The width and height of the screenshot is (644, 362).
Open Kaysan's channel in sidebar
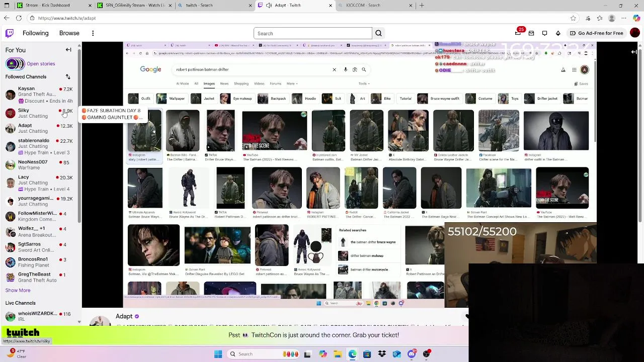[39, 95]
